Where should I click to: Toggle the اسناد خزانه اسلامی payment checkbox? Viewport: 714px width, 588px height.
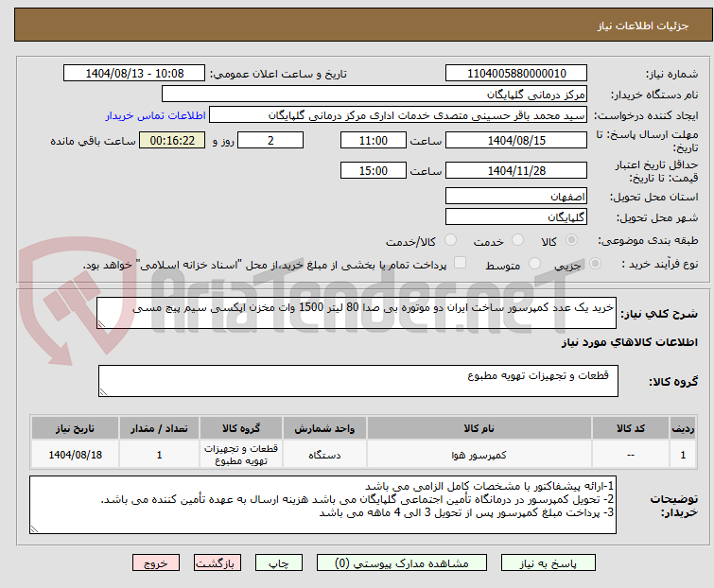[x=460, y=263]
